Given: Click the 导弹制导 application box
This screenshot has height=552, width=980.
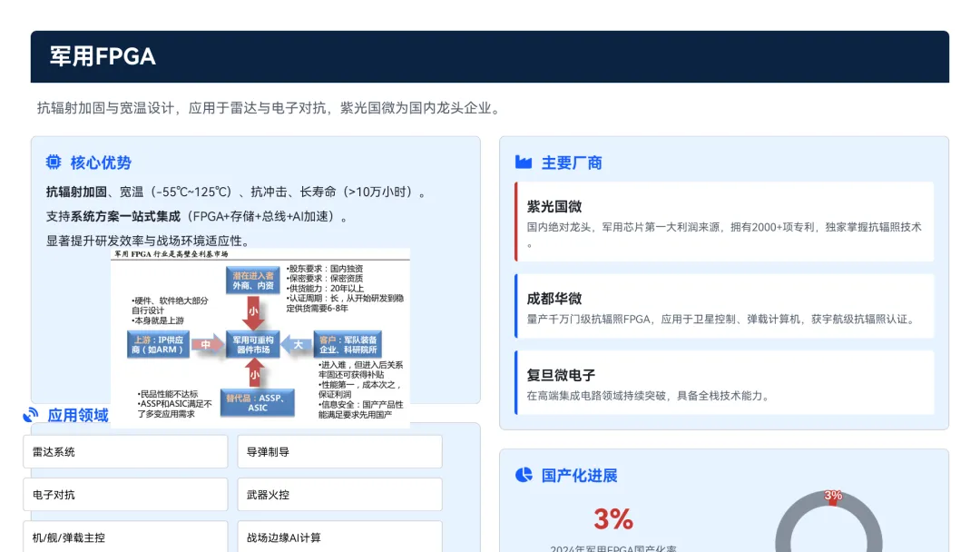Looking at the screenshot, I should point(339,451).
